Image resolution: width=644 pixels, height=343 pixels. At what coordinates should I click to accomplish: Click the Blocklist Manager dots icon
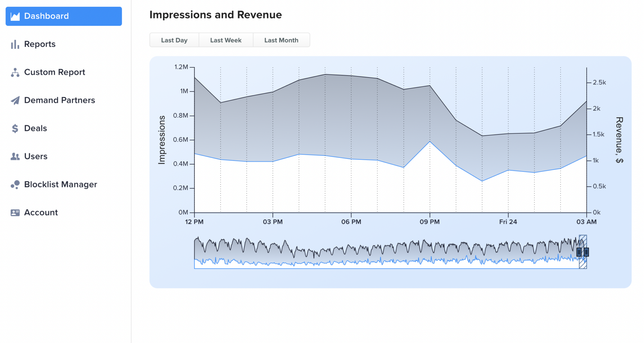pyautogui.click(x=15, y=185)
